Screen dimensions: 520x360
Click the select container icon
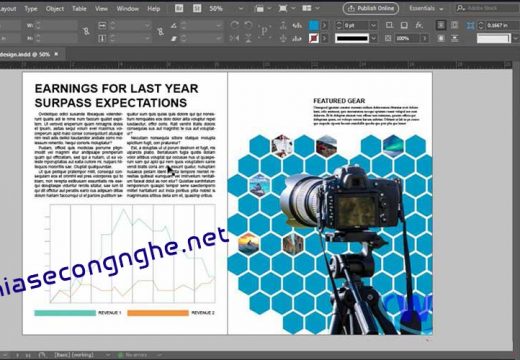pyautogui.click(x=283, y=25)
